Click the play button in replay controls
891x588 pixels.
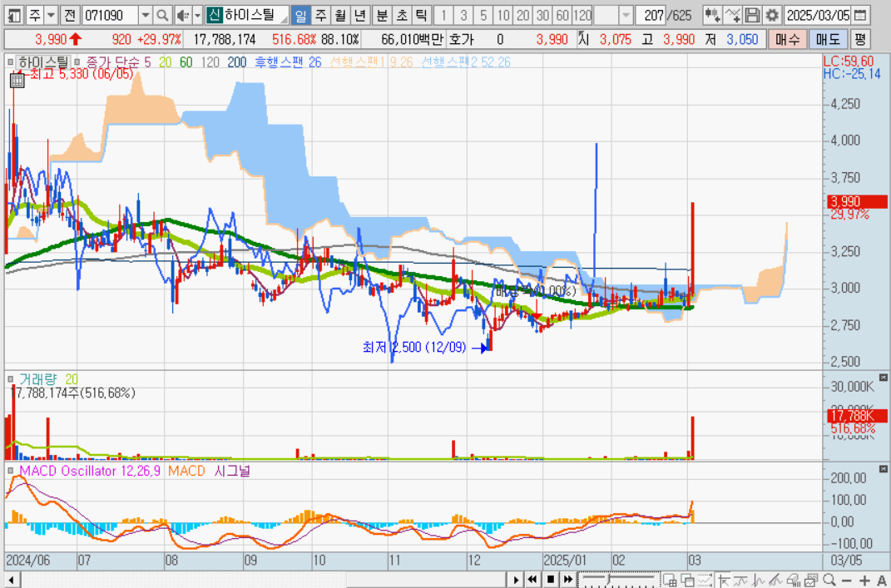(x=516, y=580)
